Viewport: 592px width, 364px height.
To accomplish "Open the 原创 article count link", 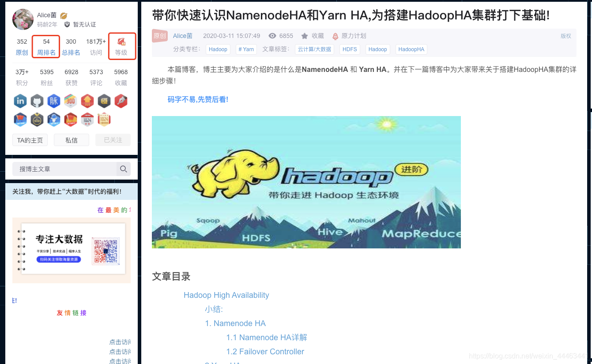I will pyautogui.click(x=22, y=53).
